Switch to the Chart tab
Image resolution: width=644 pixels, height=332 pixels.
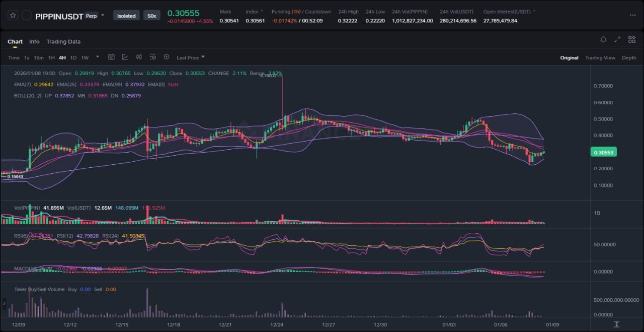click(15, 42)
